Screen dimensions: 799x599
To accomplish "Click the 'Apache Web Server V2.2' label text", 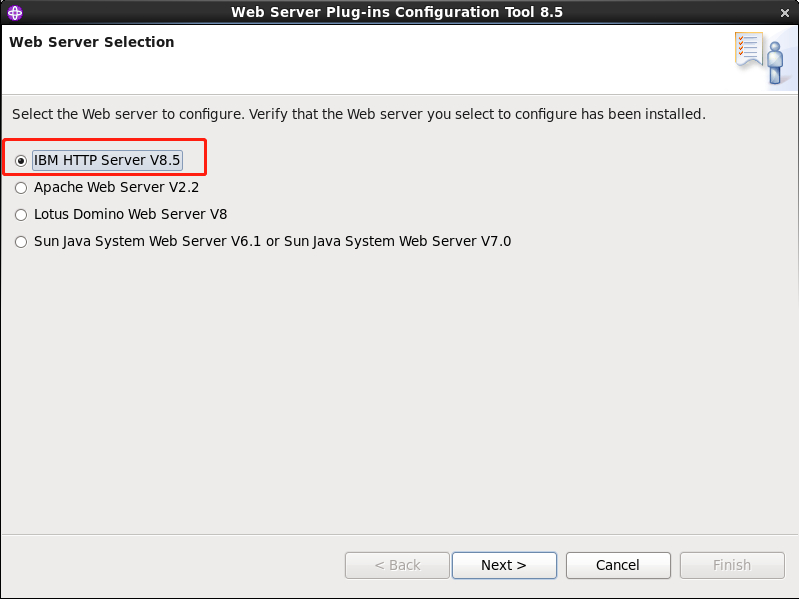I will pos(116,187).
